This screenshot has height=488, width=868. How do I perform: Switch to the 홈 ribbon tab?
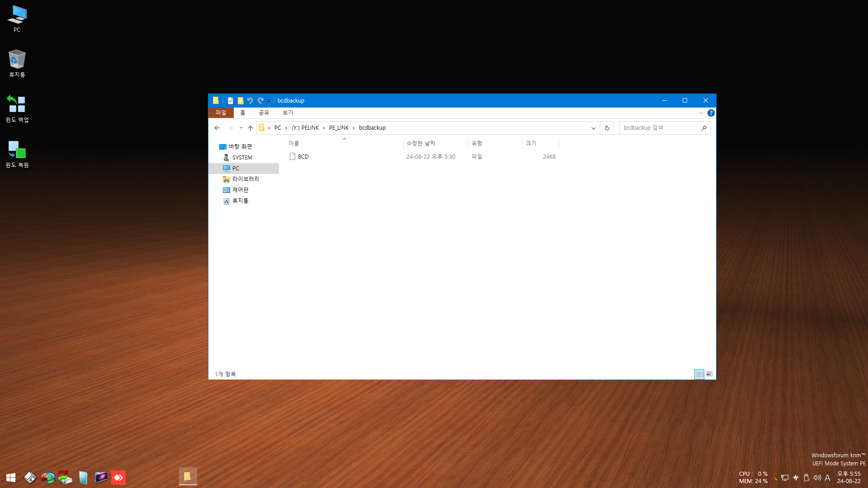[243, 113]
